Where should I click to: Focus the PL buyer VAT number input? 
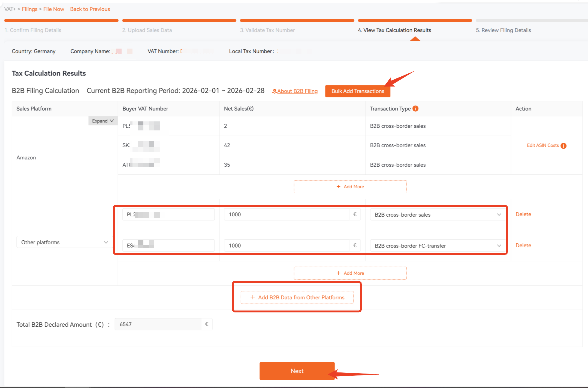click(x=168, y=214)
